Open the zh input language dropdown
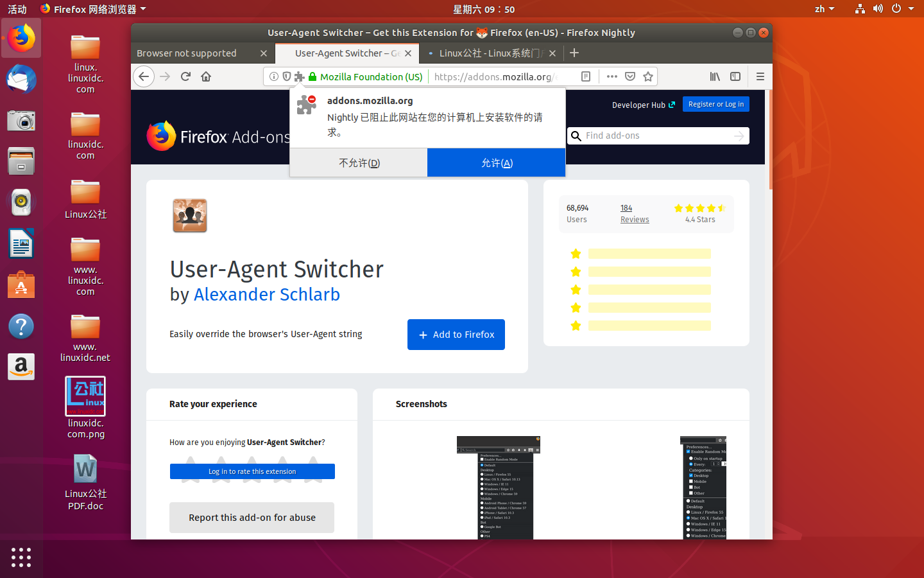 click(x=825, y=9)
